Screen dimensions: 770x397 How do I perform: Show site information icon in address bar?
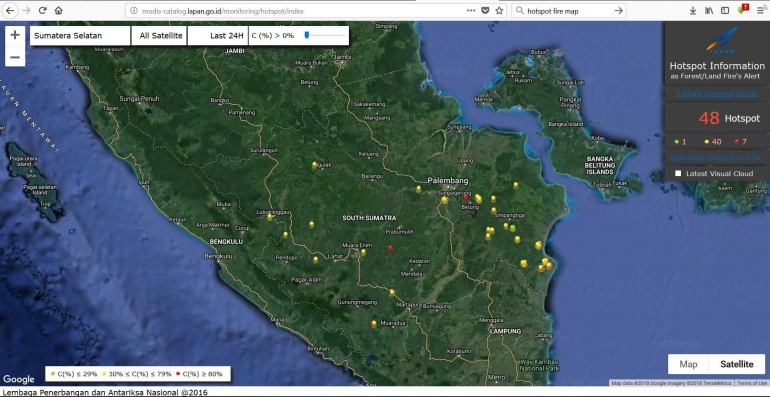134,10
